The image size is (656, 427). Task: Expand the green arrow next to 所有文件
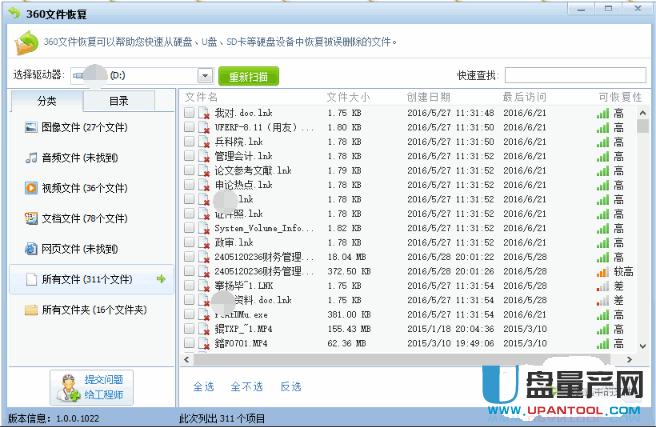(160, 279)
